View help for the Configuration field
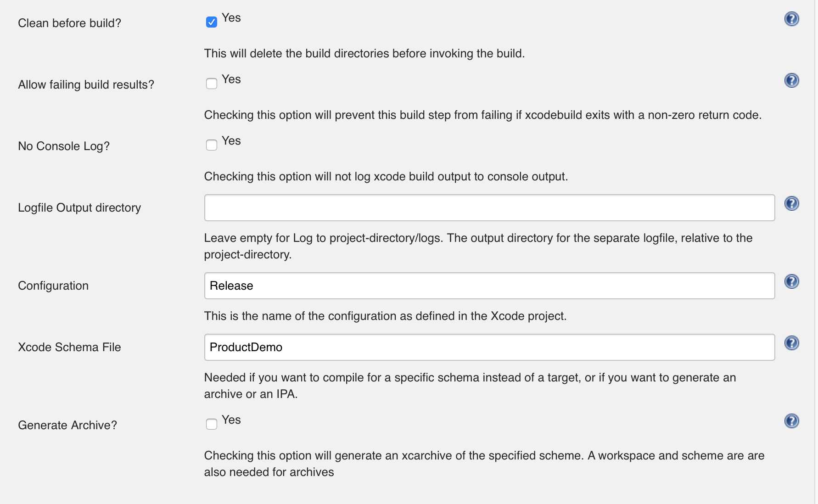This screenshot has height=504, width=818. [791, 281]
